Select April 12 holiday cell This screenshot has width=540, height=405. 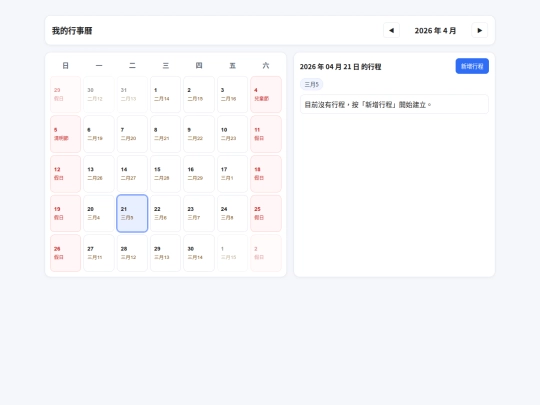point(65,174)
